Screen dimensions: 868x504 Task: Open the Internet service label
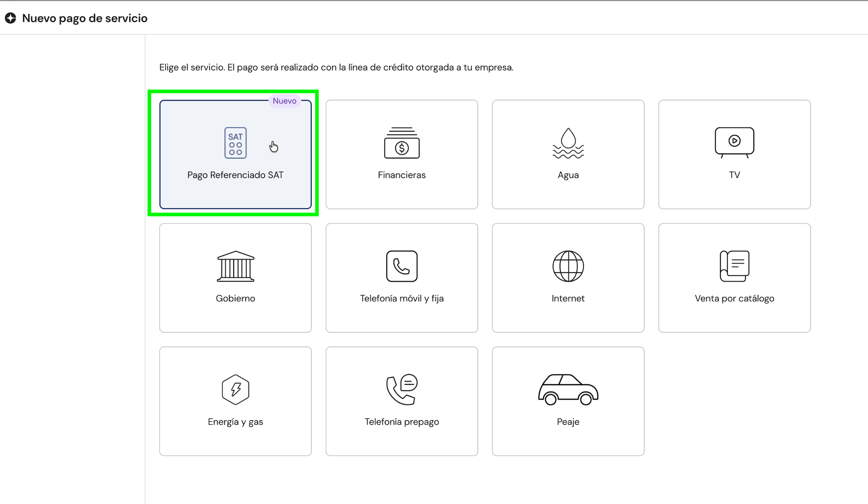pos(568,298)
